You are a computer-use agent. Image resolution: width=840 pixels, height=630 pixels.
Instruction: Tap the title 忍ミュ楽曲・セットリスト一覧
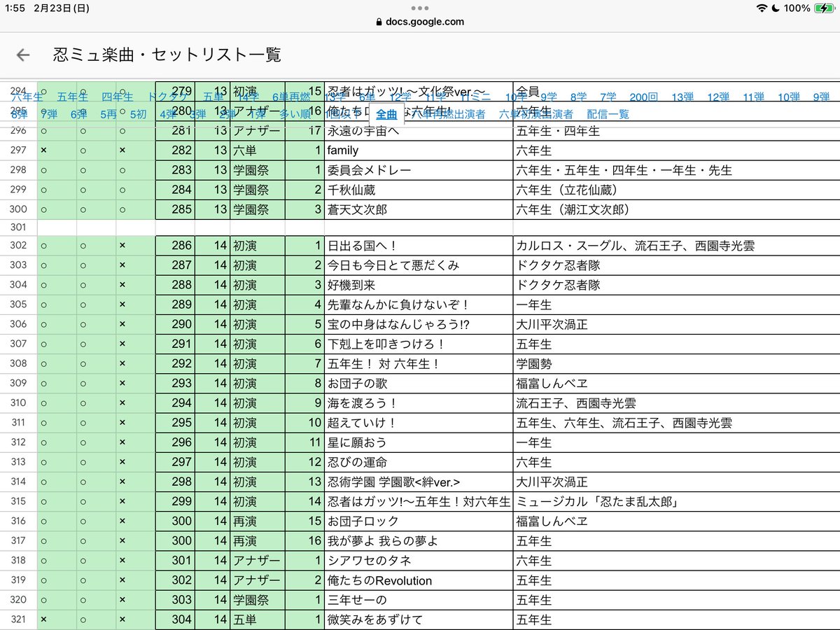pyautogui.click(x=167, y=55)
